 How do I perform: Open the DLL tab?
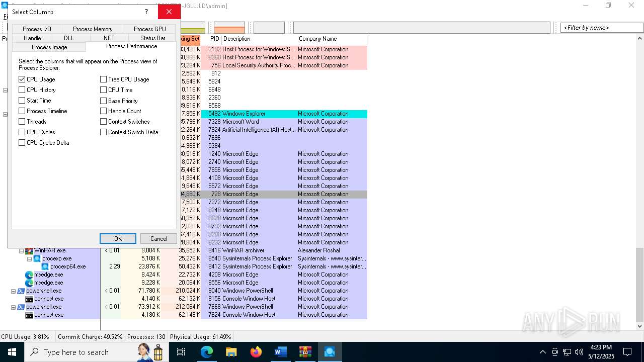coord(69,38)
